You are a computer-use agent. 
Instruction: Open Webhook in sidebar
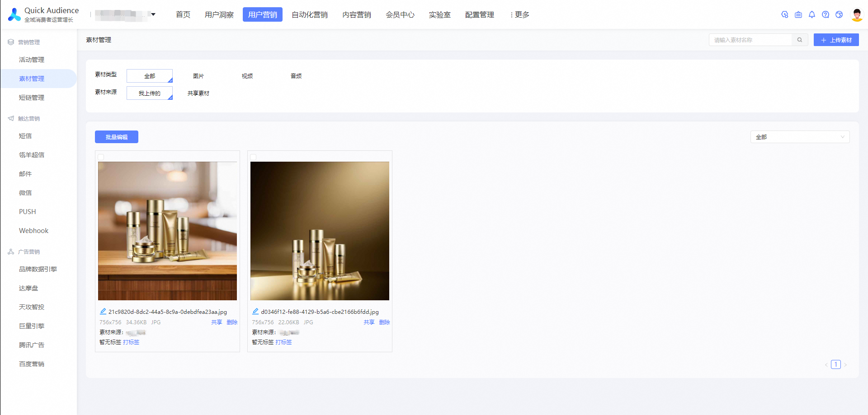click(x=33, y=231)
